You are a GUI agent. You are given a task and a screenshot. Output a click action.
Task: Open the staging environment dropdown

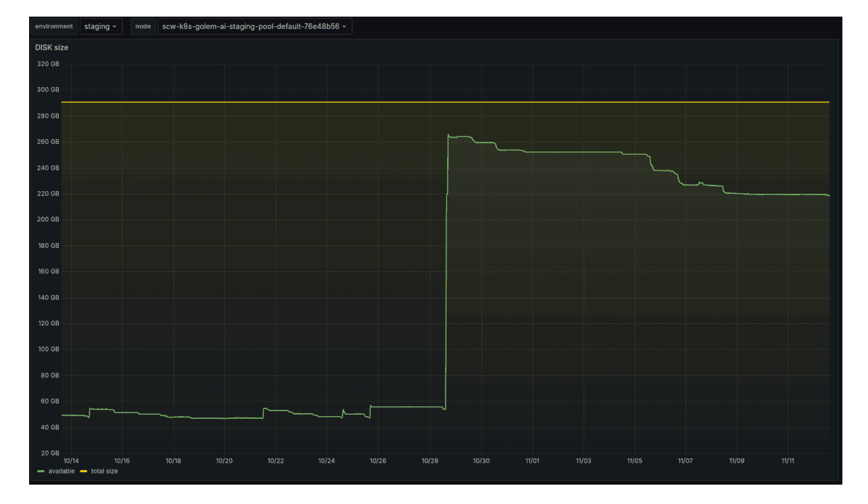coord(100,26)
